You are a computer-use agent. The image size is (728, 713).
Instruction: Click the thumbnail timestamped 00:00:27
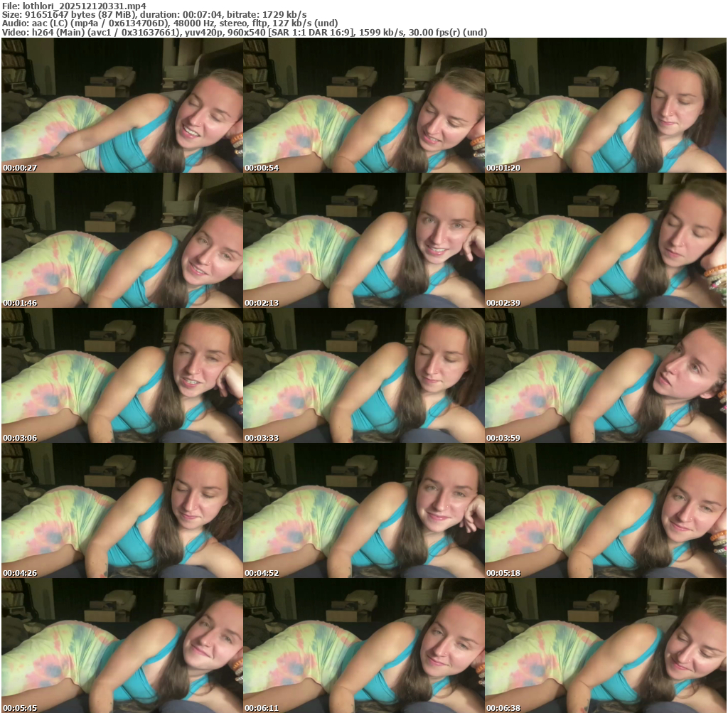[x=122, y=105]
